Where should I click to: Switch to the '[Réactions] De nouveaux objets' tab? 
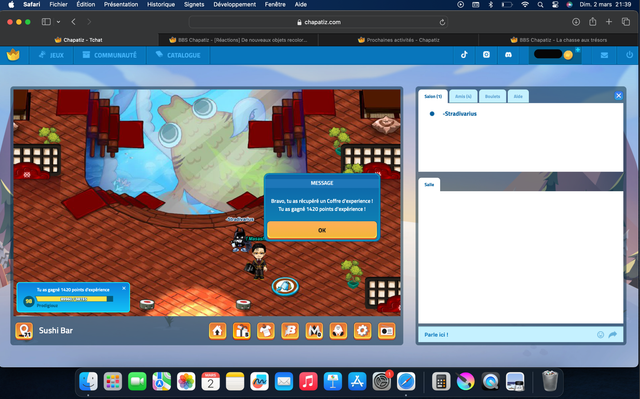tap(238, 40)
